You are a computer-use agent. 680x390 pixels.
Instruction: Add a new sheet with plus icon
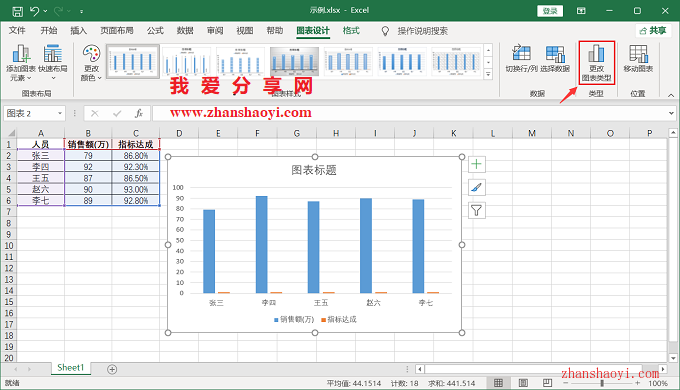[112, 369]
